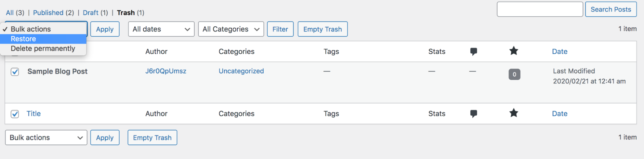Click the likes star icon in footer row
This screenshot has width=644, height=159.
pyautogui.click(x=514, y=113)
